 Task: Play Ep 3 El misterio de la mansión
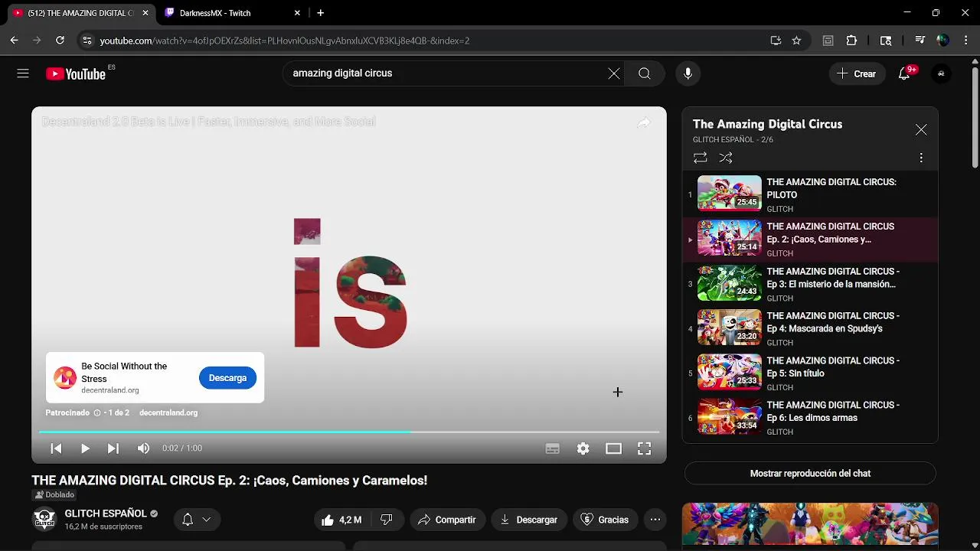[810, 284]
